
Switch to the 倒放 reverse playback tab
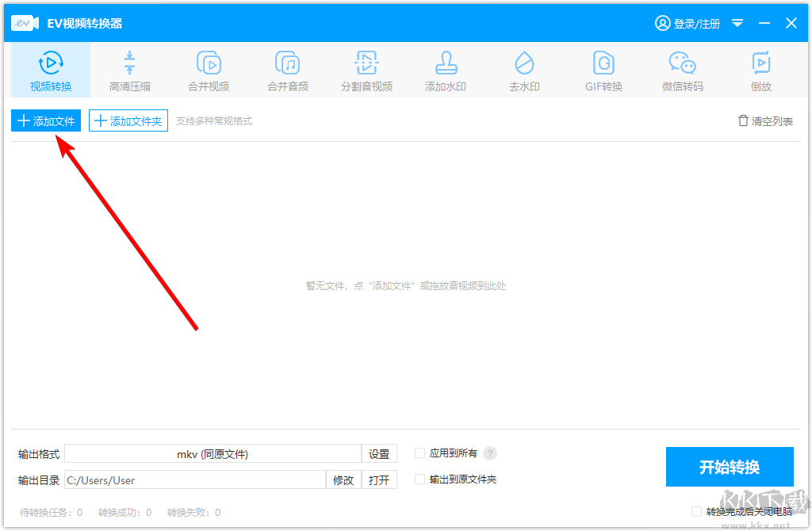(760, 70)
